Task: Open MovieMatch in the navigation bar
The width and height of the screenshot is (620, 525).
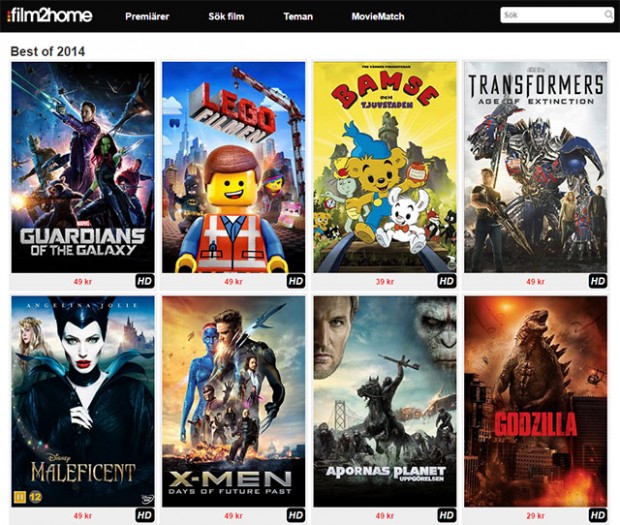Action: click(378, 17)
